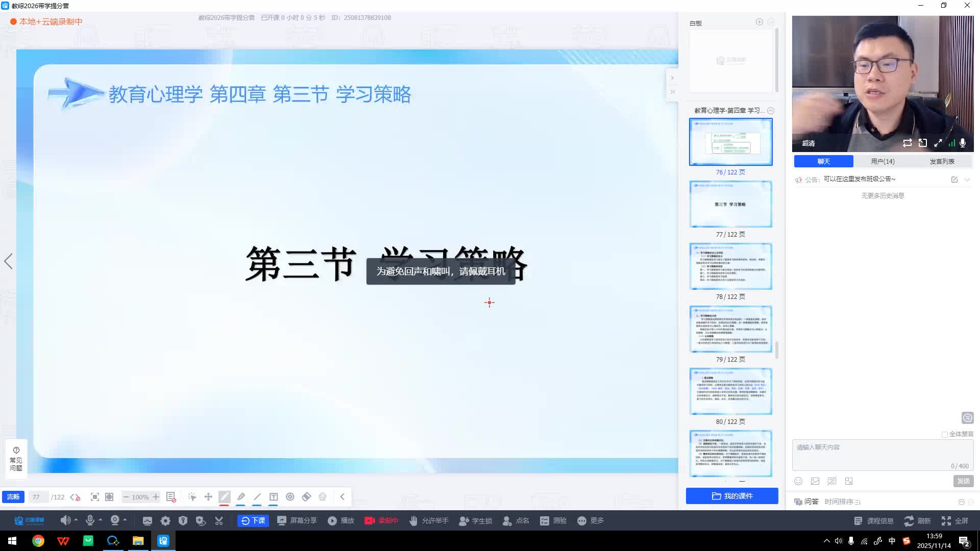This screenshot has height=551, width=980.
Task: Decrease zoom with the minus control
Action: tap(126, 496)
